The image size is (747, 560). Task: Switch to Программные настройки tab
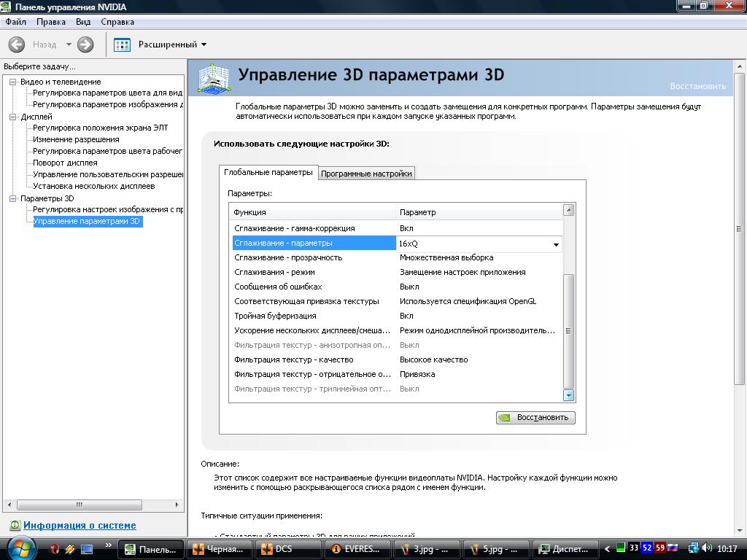coord(366,174)
